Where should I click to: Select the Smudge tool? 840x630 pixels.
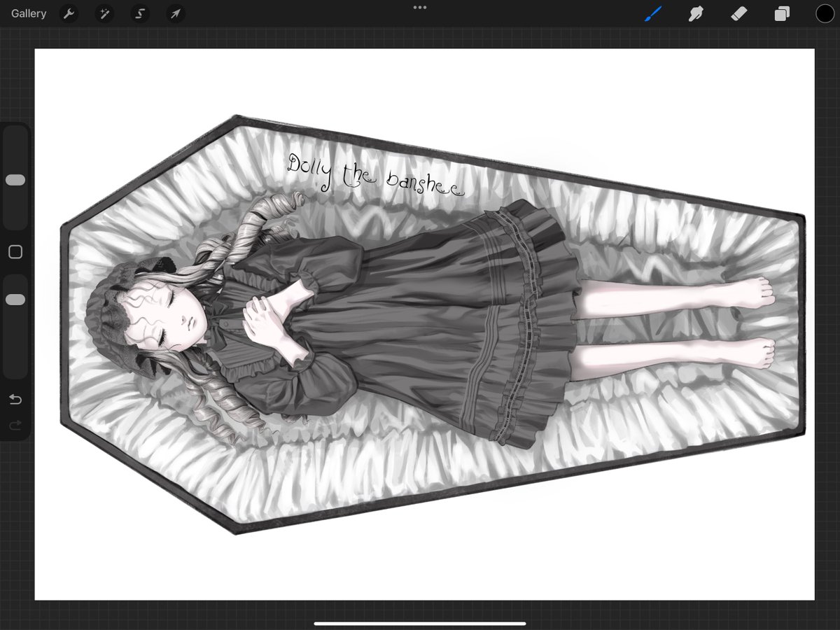coord(696,13)
